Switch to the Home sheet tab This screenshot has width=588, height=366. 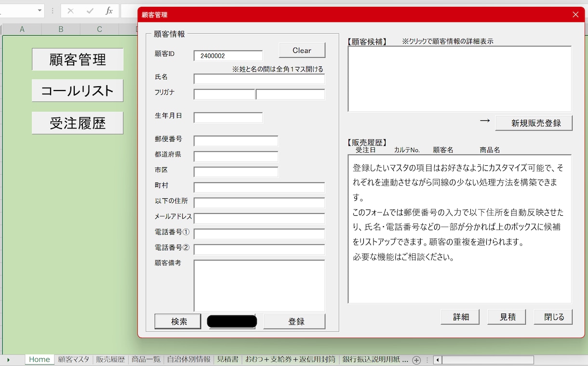tap(40, 360)
